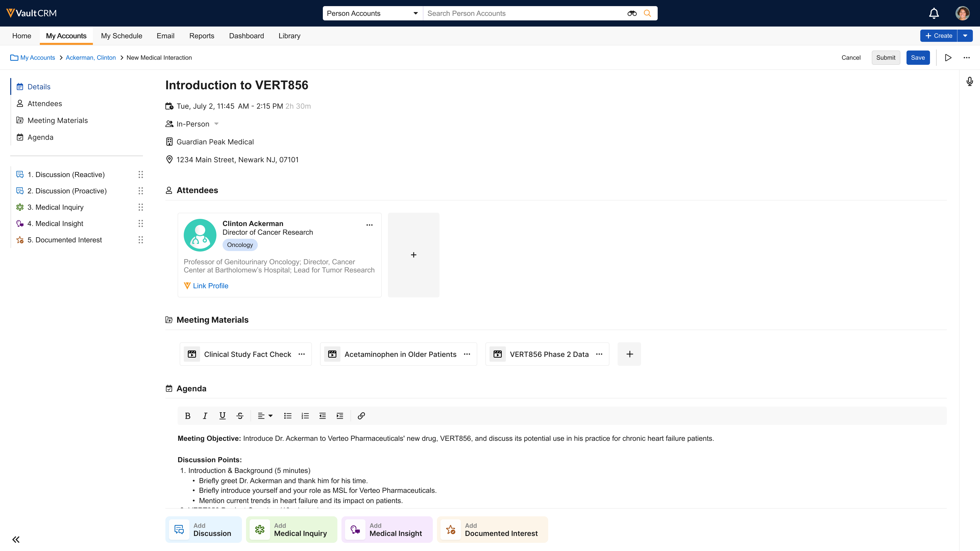Click the microphone dictation icon
The height and width of the screenshot is (551, 980).
coord(969,81)
